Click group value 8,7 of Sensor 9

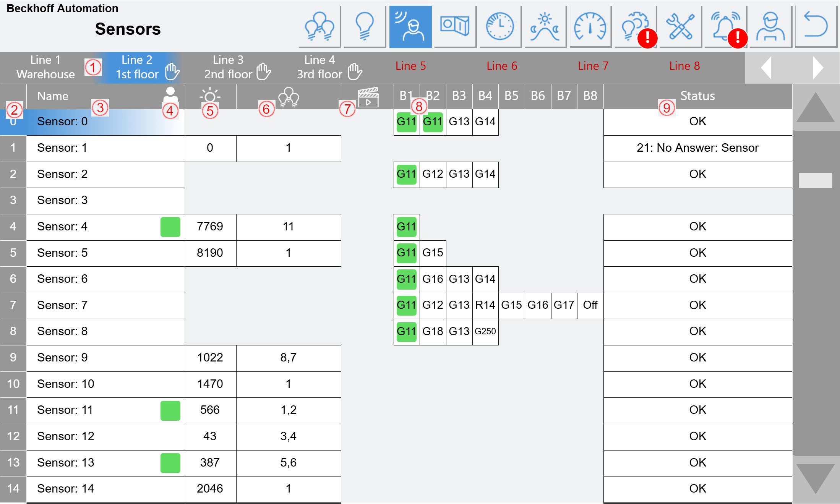(289, 358)
